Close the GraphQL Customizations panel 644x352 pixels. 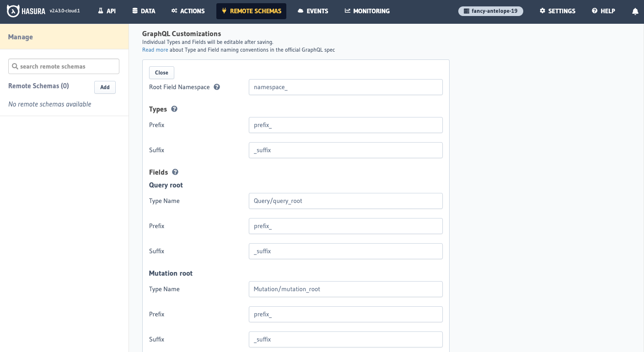pyautogui.click(x=161, y=72)
